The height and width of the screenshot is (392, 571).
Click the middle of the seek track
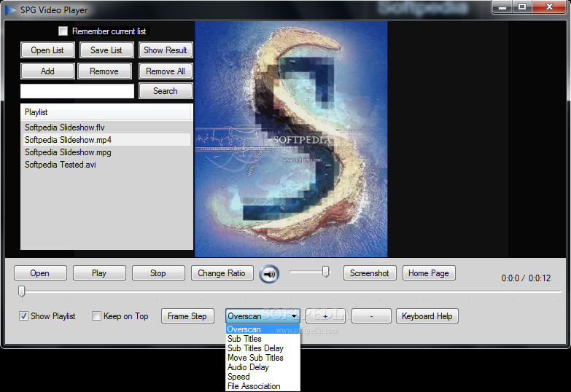point(290,291)
